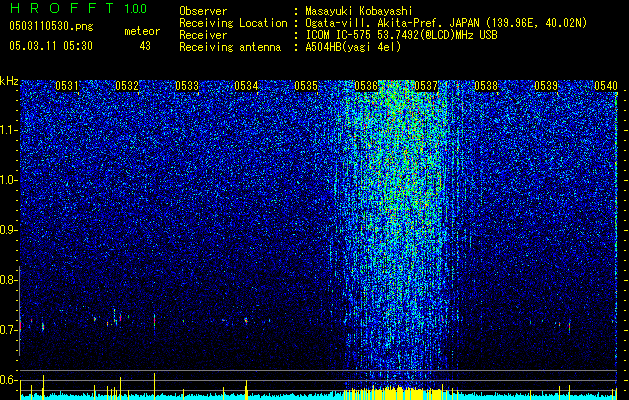Click the 0.6 frequency axis label
This screenshot has width=629, height=400.
pos(8,380)
